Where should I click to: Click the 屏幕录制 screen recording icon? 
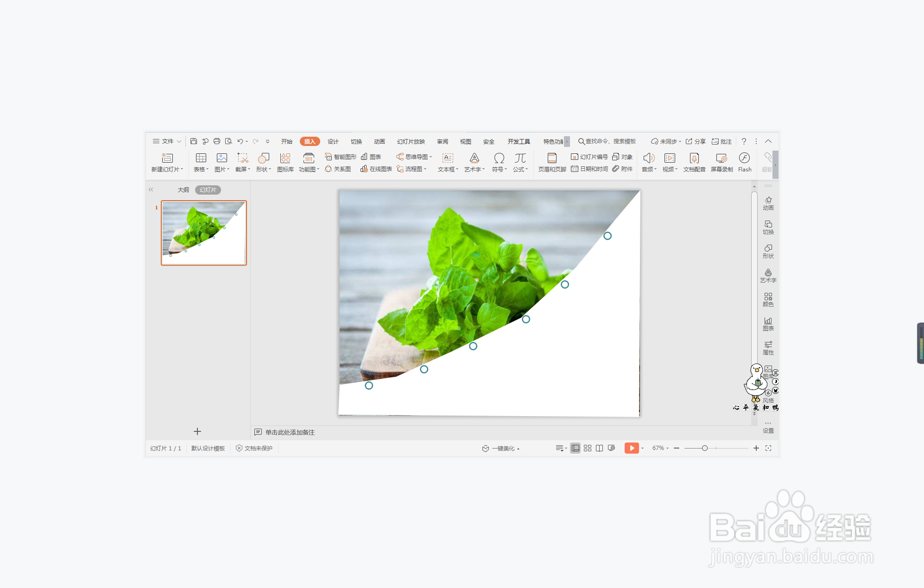click(x=721, y=158)
